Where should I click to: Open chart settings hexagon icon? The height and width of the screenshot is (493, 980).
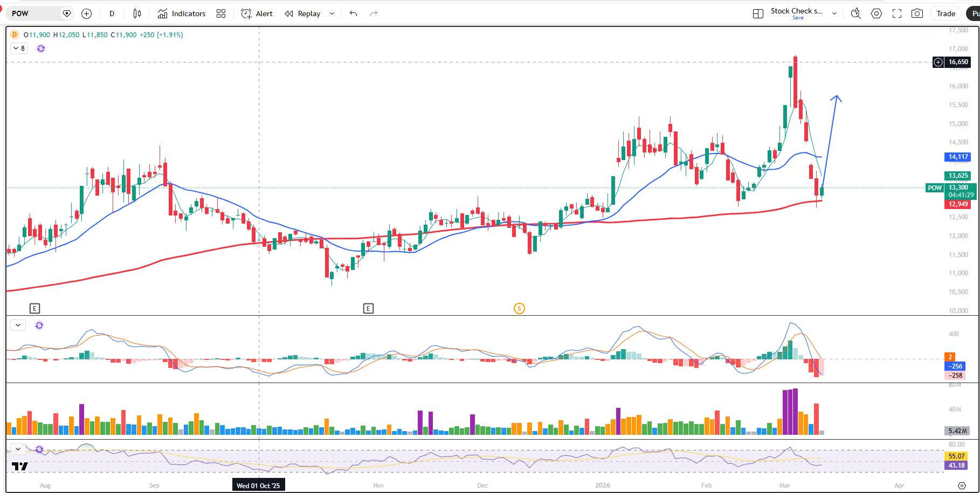click(877, 13)
